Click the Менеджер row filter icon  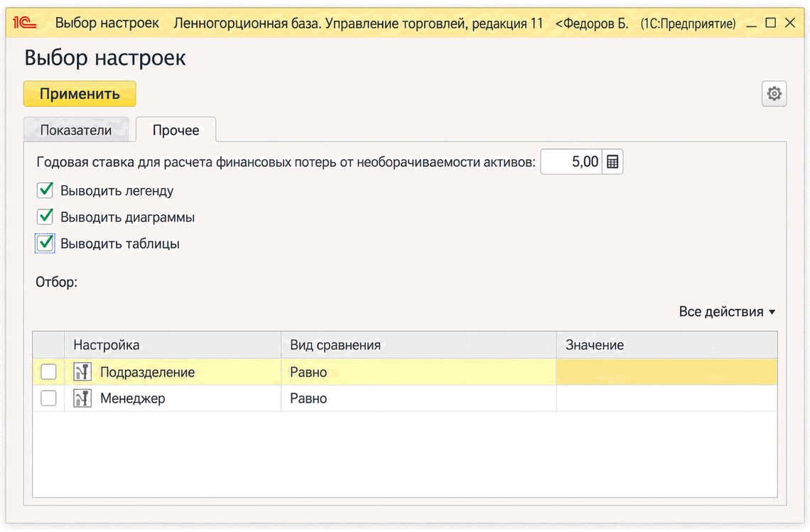click(82, 398)
